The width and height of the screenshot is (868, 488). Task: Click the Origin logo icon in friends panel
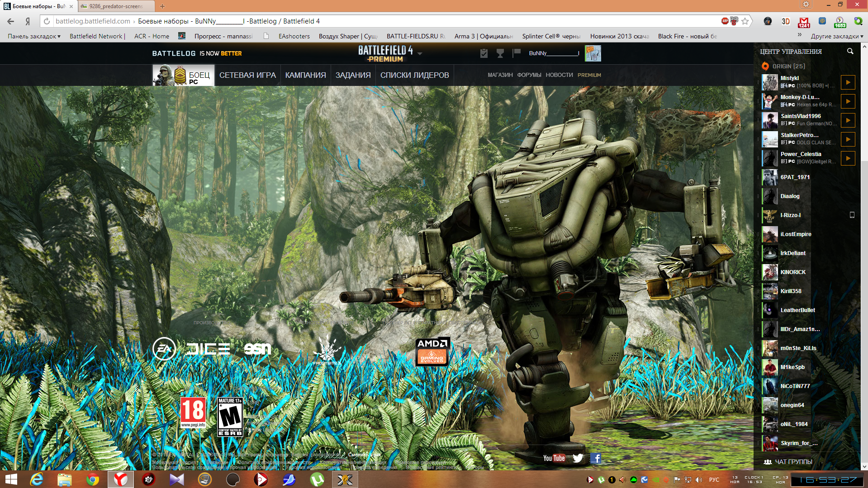pyautogui.click(x=765, y=66)
